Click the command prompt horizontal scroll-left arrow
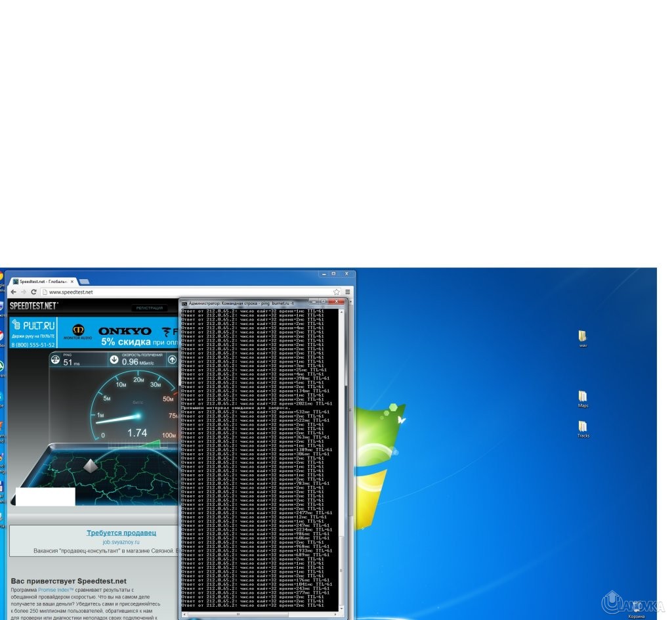Screen dimensions: 672x620 tap(184, 615)
